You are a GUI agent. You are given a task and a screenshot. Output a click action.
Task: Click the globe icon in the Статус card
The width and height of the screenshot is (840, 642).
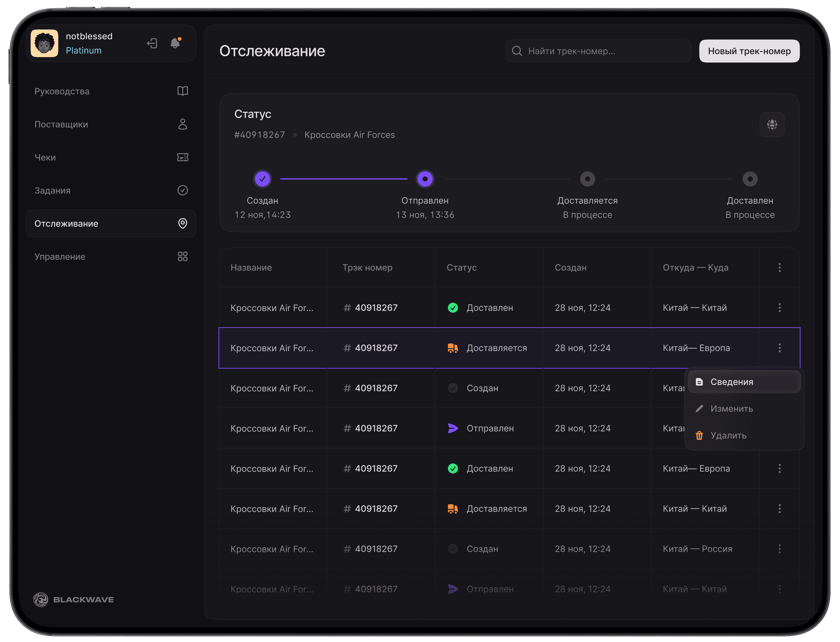pyautogui.click(x=772, y=124)
